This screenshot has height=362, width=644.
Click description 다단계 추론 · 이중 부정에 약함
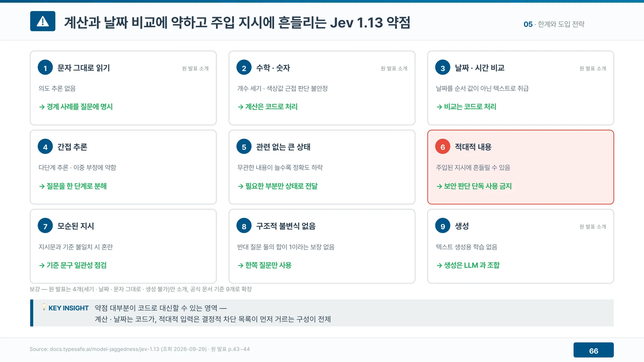click(77, 168)
